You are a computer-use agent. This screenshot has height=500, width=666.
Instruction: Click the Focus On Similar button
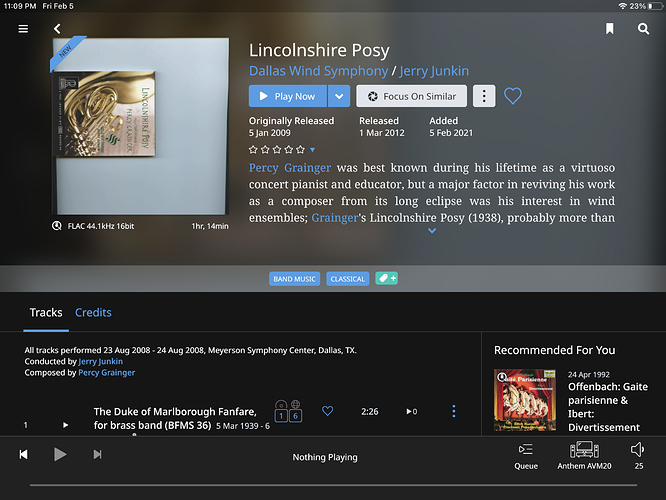pyautogui.click(x=411, y=96)
